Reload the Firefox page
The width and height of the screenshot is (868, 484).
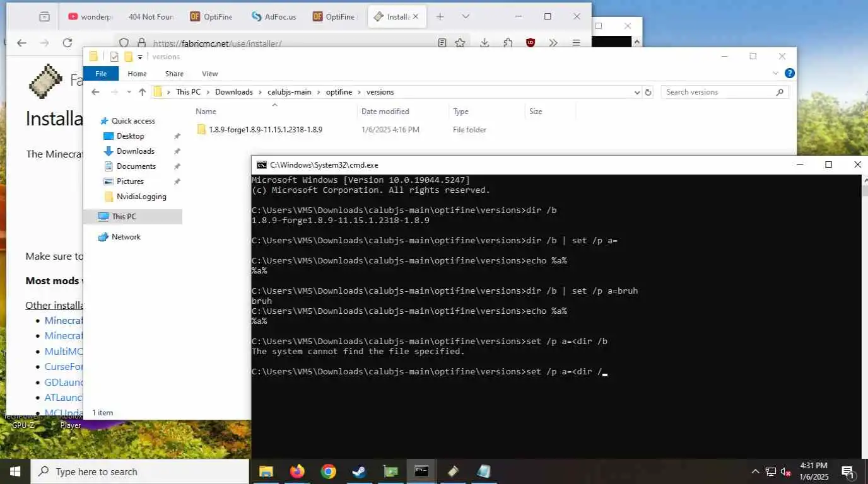pyautogui.click(x=67, y=43)
